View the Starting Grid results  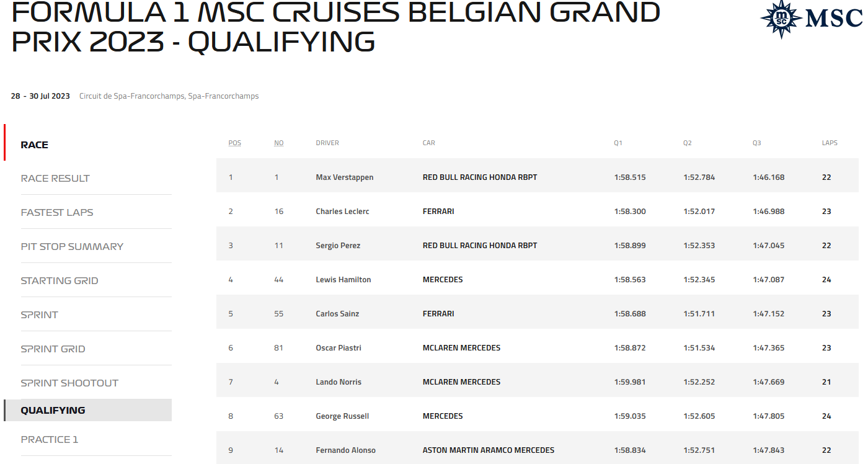60,280
